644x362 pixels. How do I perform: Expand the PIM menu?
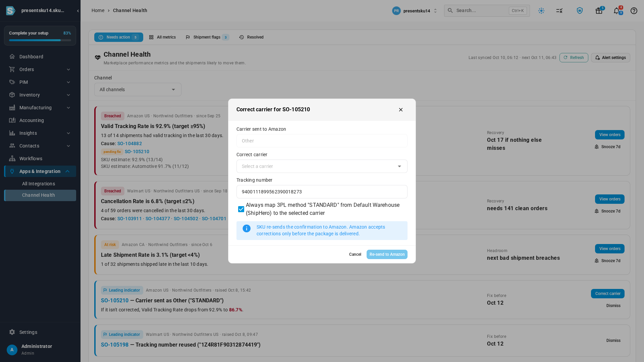pyautogui.click(x=40, y=82)
